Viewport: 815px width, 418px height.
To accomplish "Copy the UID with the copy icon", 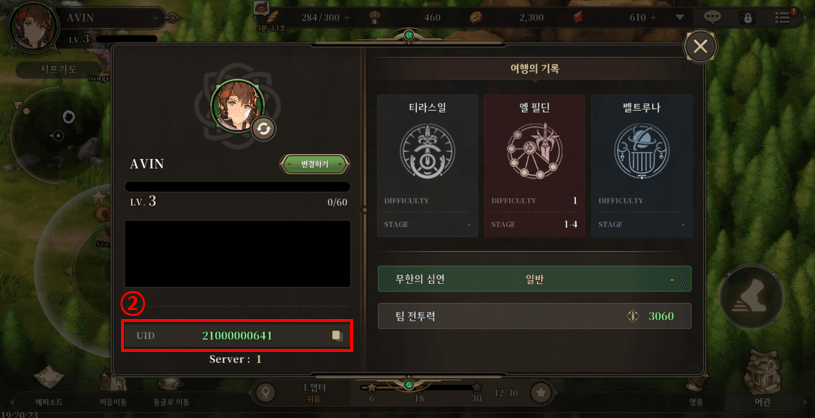I will [x=337, y=336].
